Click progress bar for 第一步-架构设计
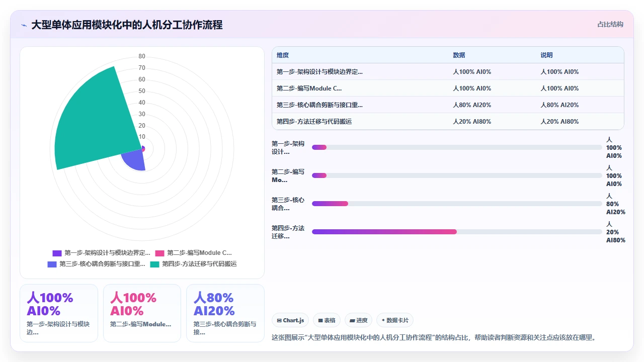Viewport: 644px width, 362px height. pos(457,147)
